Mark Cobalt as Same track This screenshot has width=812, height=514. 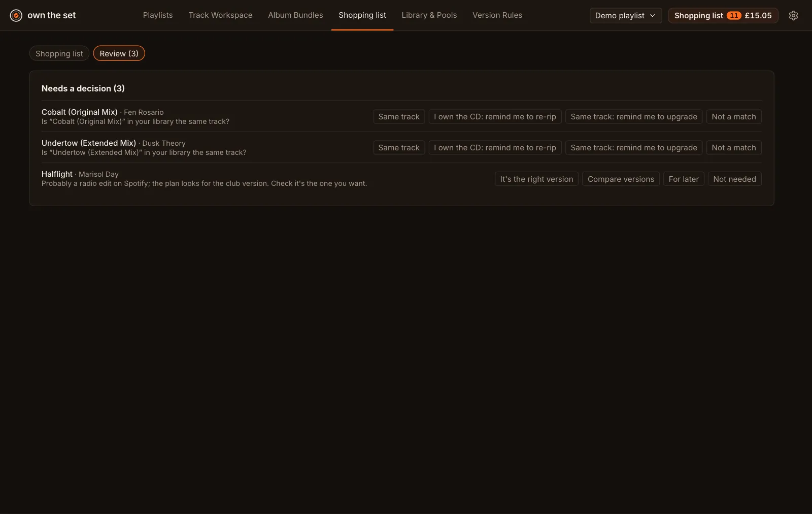tap(399, 117)
